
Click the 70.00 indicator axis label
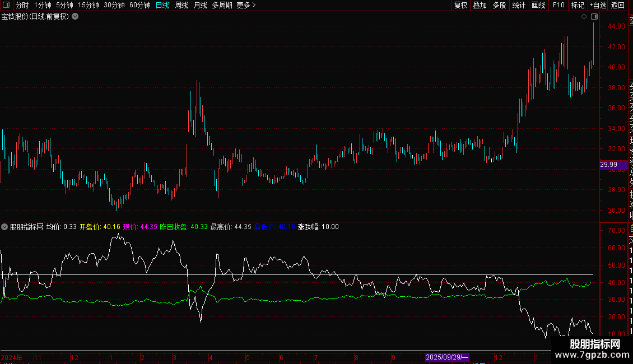point(616,231)
